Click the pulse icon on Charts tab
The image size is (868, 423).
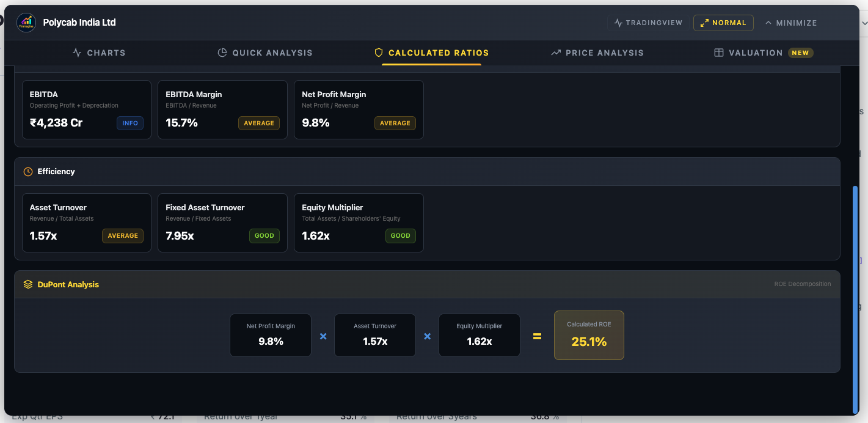tap(77, 53)
